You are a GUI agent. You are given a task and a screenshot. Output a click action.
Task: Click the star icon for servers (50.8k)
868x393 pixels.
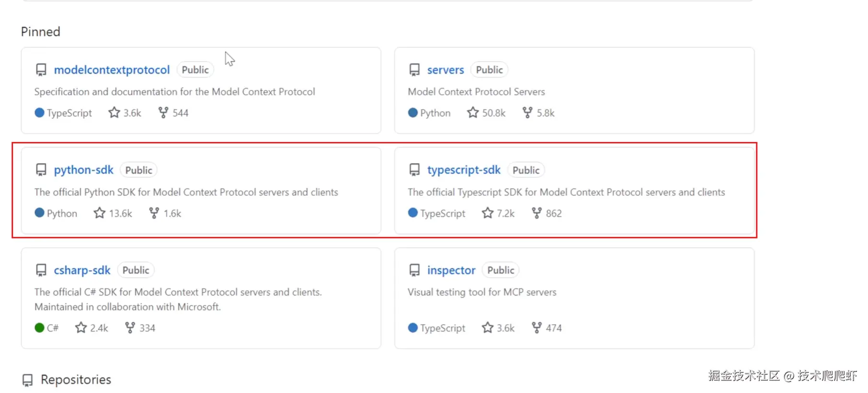tap(473, 113)
